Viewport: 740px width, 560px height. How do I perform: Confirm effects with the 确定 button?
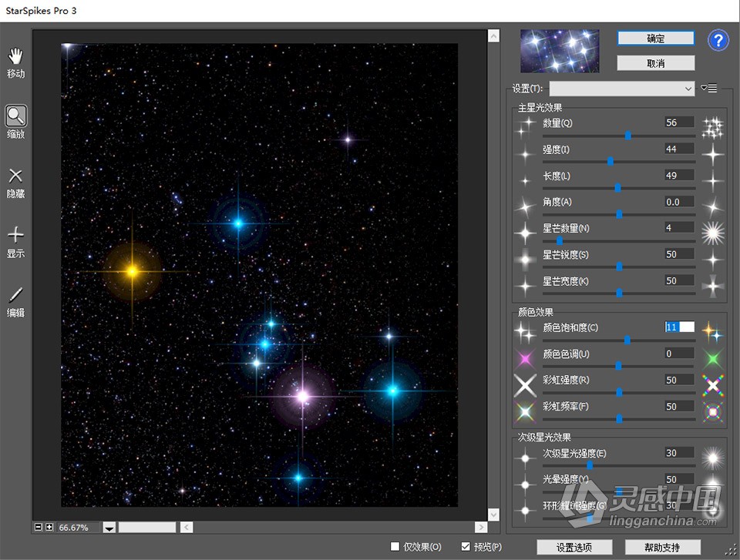click(655, 38)
